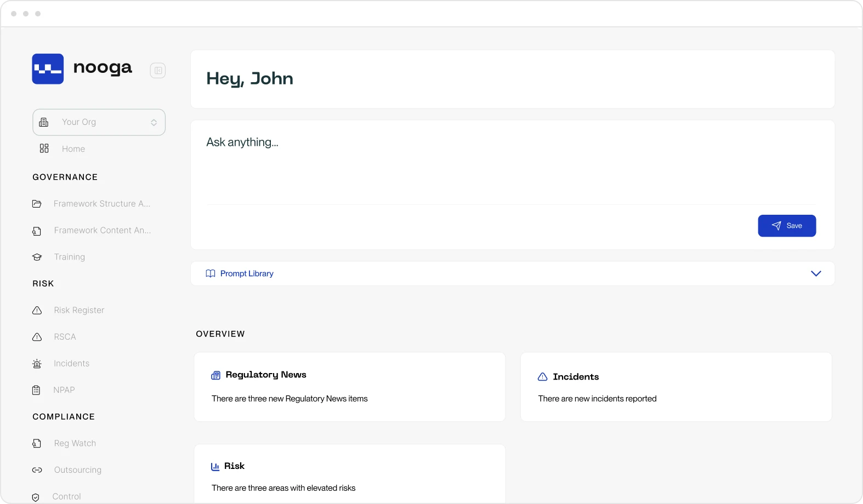Click the nooga wordmark text
Viewport: 863px width, 504px height.
pos(103,68)
